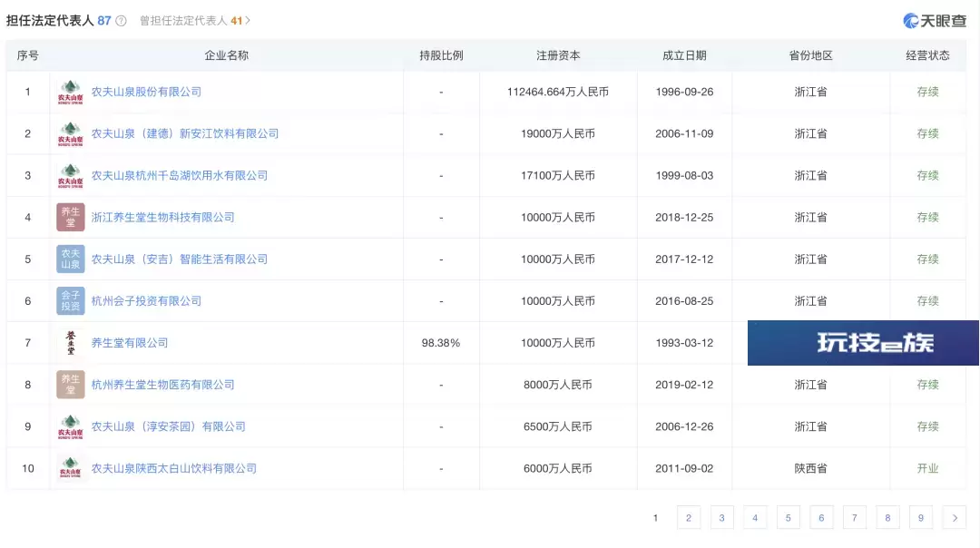Viewport: 980px width, 548px height.
Task: Open 杭州养生堂生物医药有限公司 link
Action: [x=163, y=385]
